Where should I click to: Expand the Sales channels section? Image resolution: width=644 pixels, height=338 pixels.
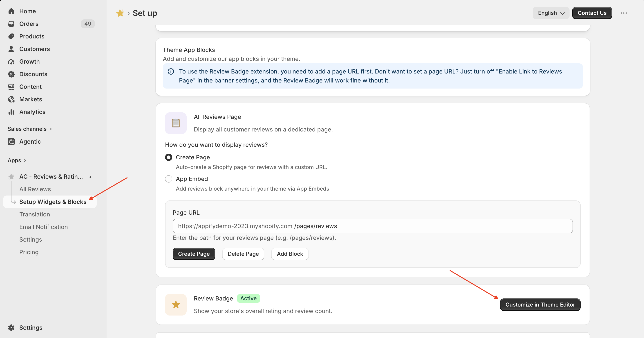click(x=30, y=129)
